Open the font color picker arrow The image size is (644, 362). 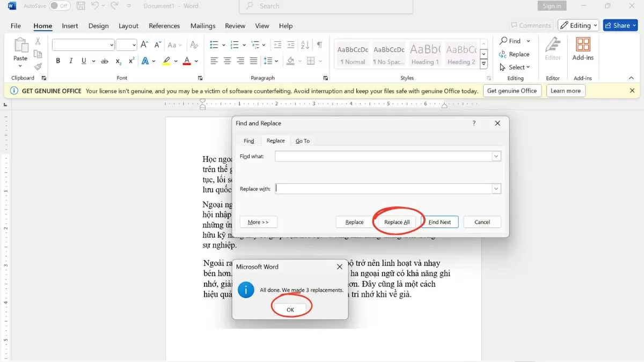(196, 61)
